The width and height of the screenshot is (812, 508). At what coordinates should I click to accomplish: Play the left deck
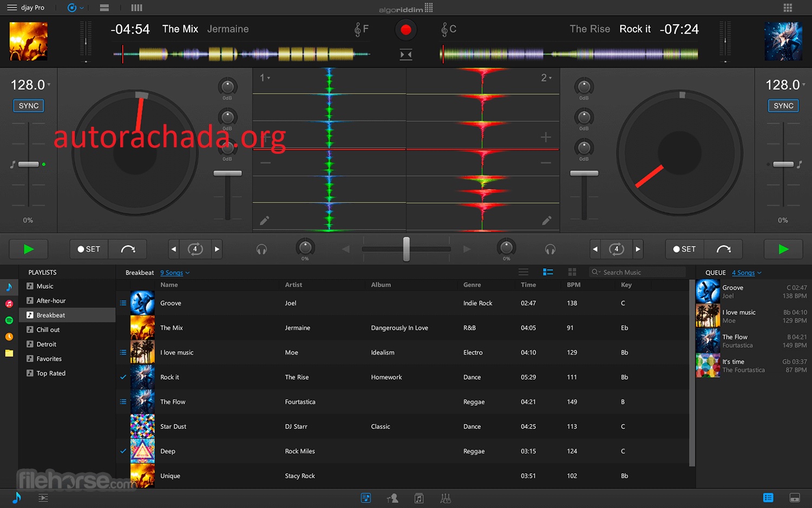tap(29, 249)
